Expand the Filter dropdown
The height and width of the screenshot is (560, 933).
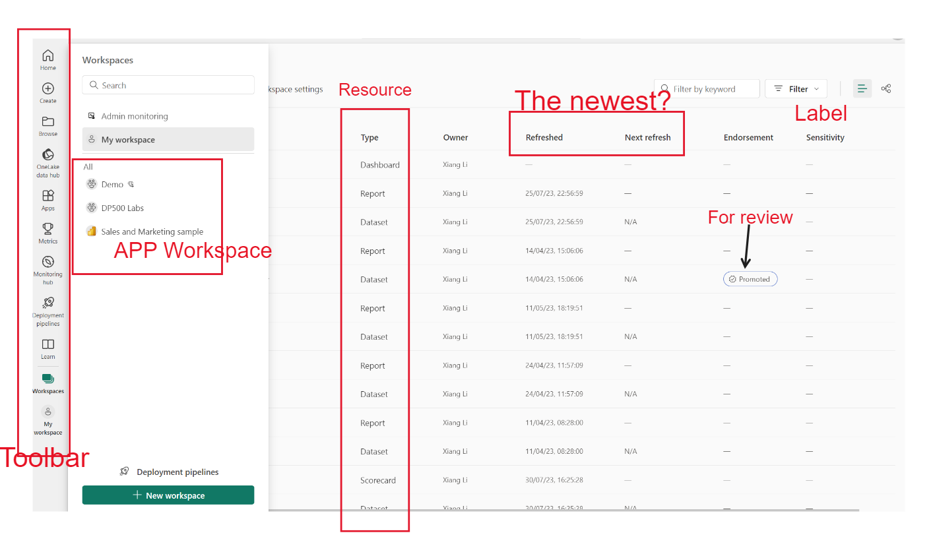click(x=796, y=89)
